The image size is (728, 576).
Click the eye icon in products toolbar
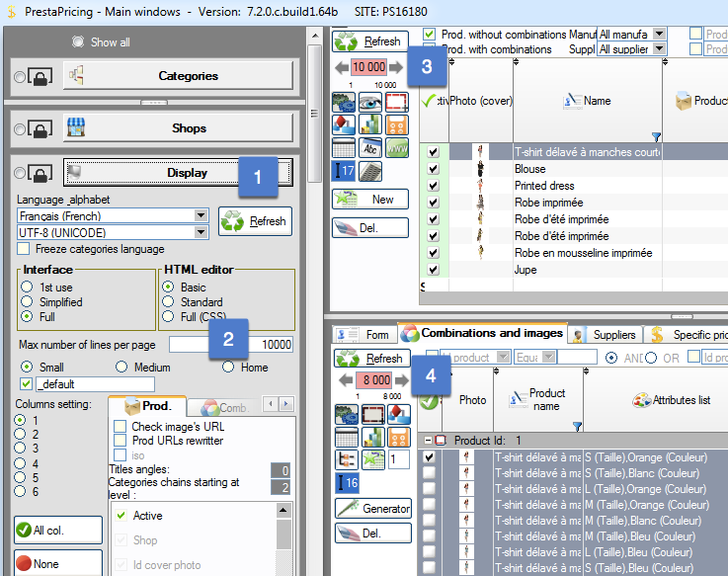371,102
